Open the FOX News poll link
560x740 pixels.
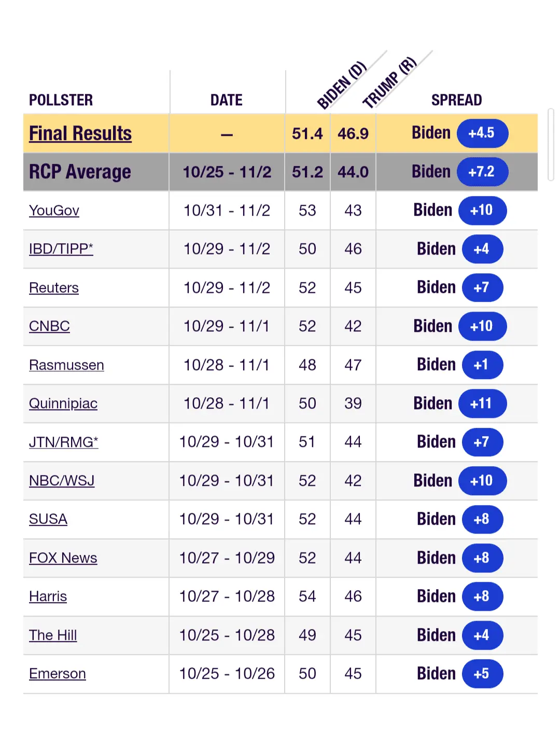point(63,558)
